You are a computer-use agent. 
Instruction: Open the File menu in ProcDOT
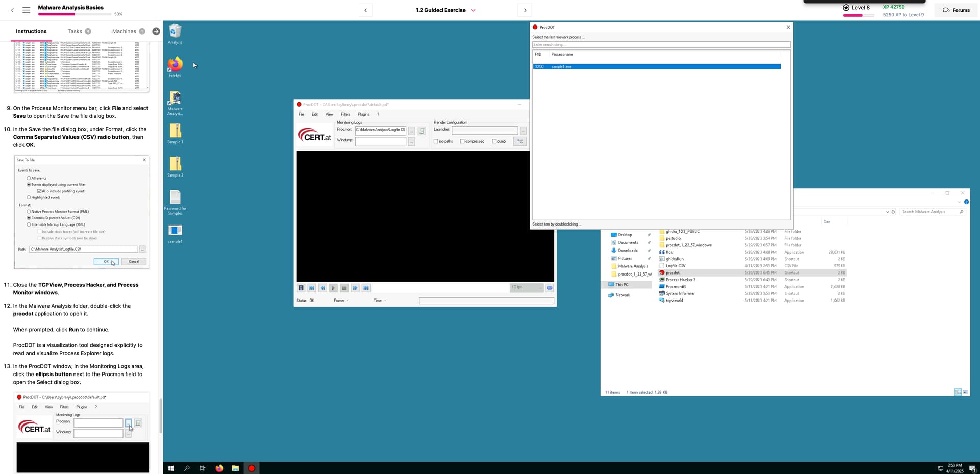(x=301, y=114)
